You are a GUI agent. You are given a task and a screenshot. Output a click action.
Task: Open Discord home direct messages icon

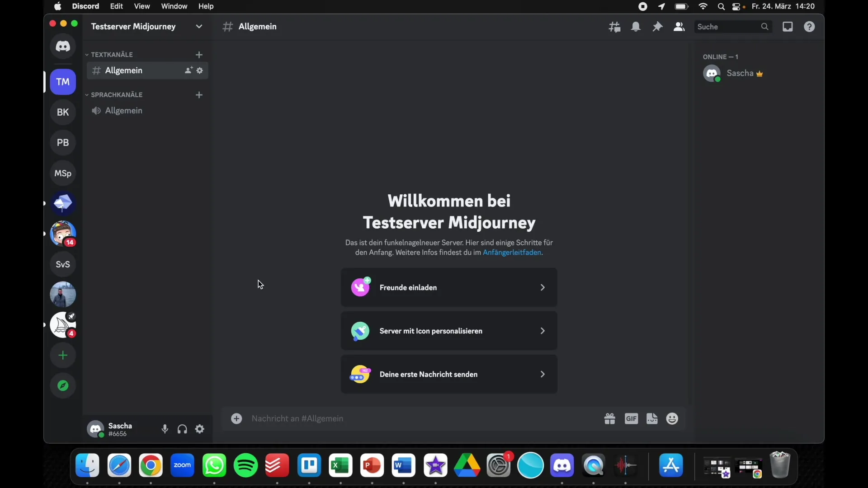[63, 46]
